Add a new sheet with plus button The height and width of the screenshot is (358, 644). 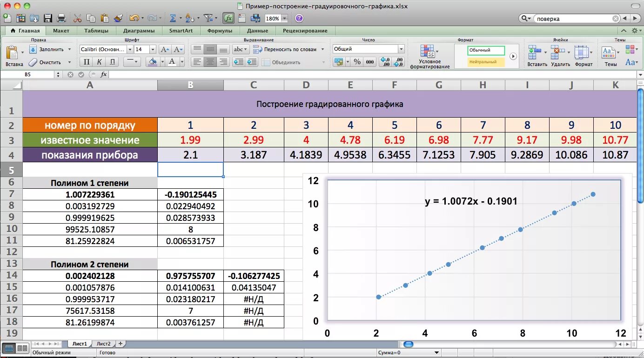point(121,344)
